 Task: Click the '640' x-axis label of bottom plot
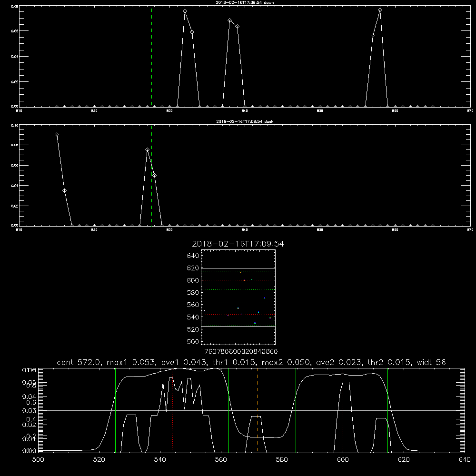pos(465,460)
